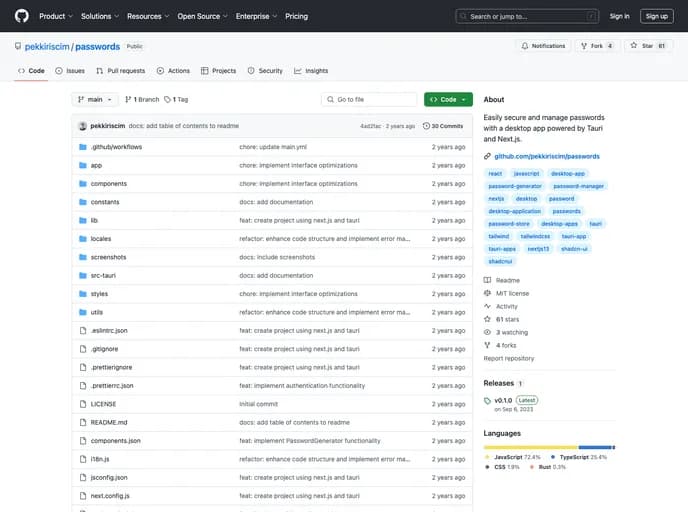688x512 pixels.
Task: Click the MIT license scale icon
Action: click(x=487, y=293)
